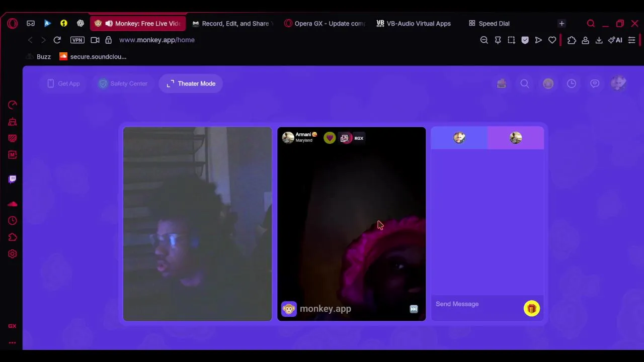This screenshot has height=362, width=644.
Task: Click the Get App button
Action: 63,83
